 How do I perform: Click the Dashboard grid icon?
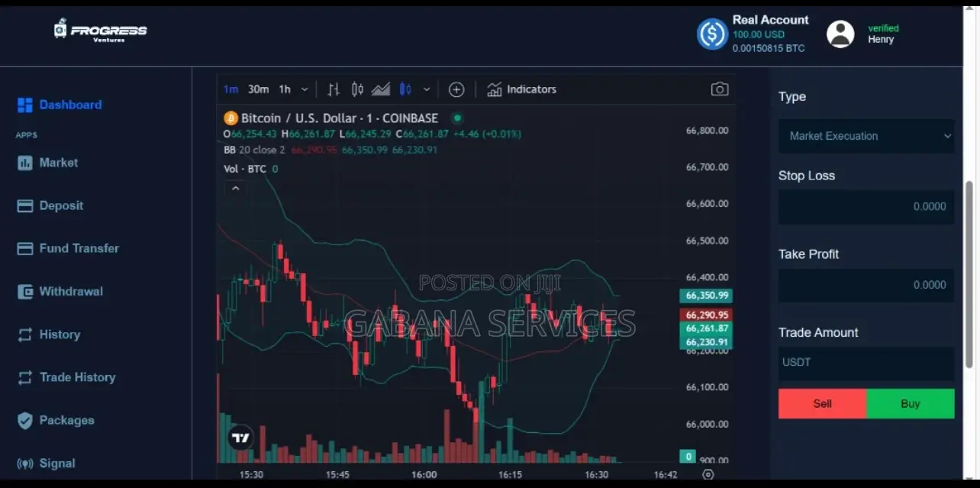(x=25, y=105)
